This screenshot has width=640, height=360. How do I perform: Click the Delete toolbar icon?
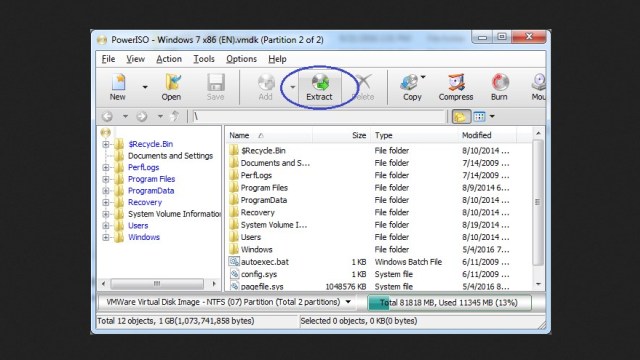point(363,87)
